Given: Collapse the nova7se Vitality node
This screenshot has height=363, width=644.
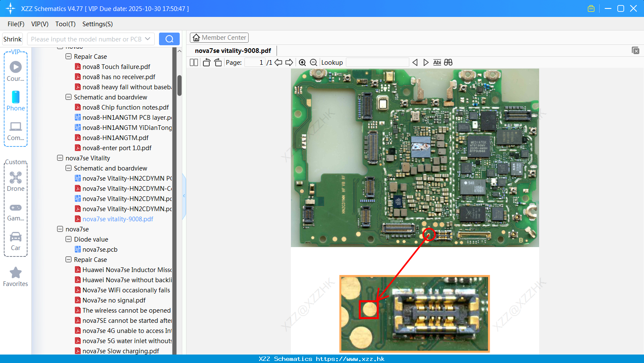Looking at the screenshot, I should tap(60, 158).
